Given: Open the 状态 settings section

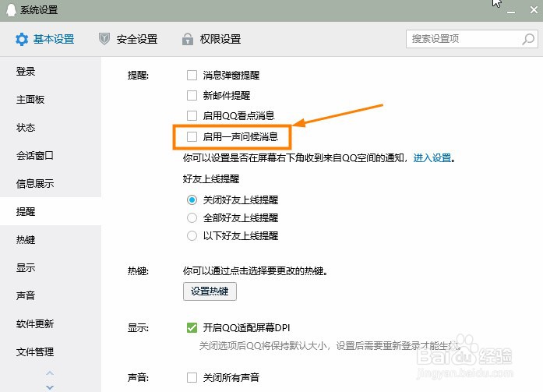Looking at the screenshot, I should (51, 128).
